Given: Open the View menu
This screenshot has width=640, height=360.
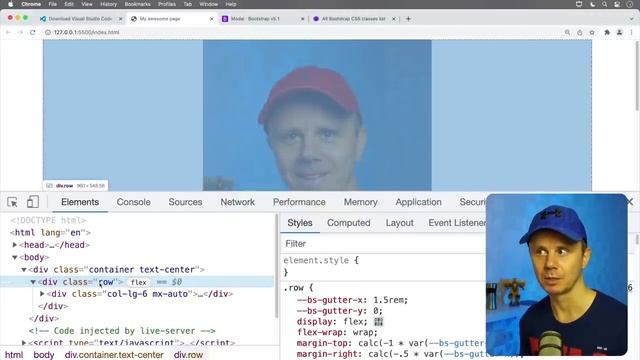Looking at the screenshot, I should coord(87,4).
